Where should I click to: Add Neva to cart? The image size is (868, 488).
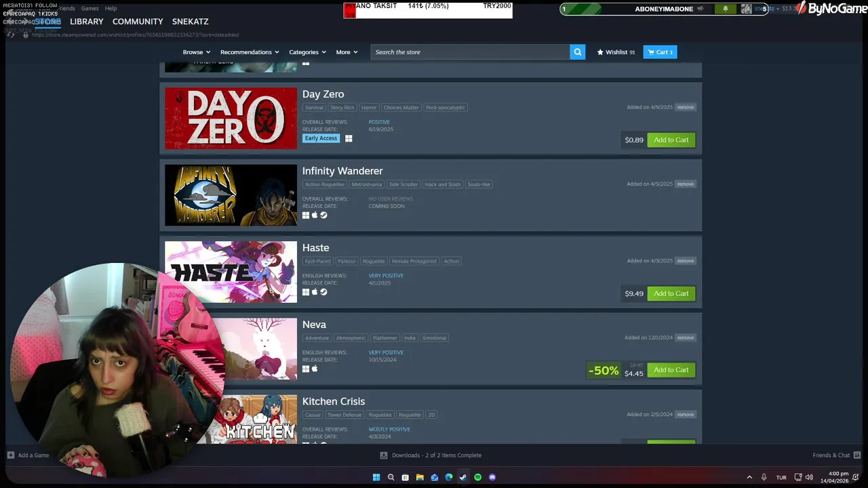[x=671, y=370]
